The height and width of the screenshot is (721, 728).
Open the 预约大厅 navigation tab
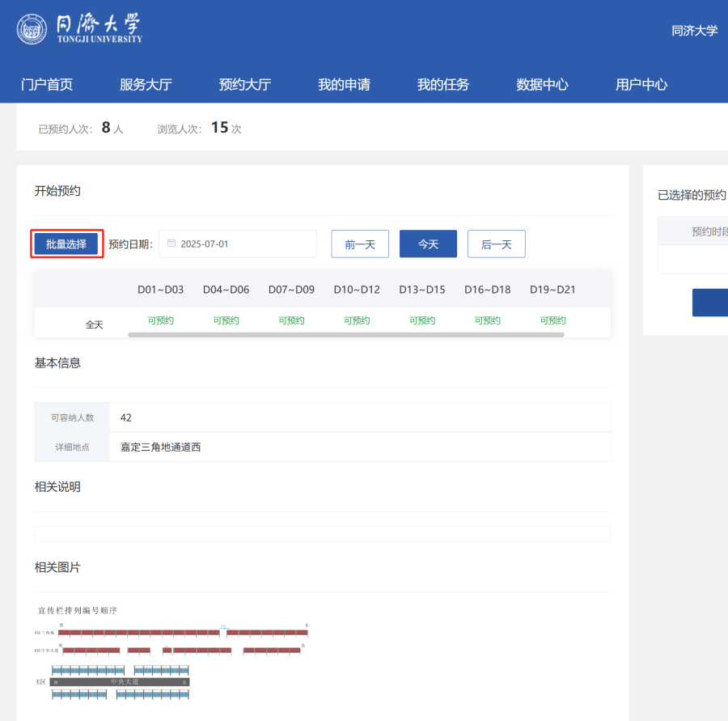click(x=245, y=84)
